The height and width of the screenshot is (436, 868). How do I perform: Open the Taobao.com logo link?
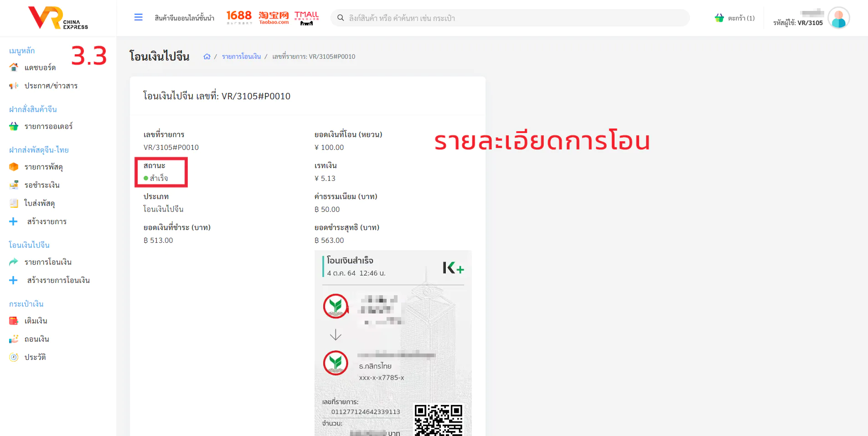point(274,18)
